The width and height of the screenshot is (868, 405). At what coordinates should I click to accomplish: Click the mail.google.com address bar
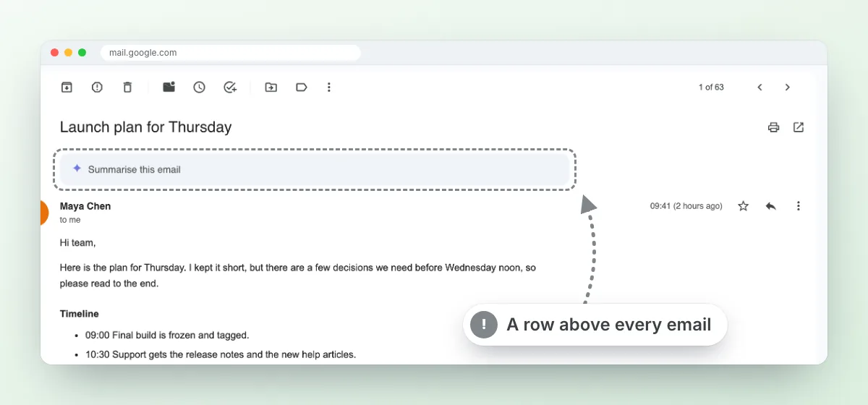(x=231, y=53)
